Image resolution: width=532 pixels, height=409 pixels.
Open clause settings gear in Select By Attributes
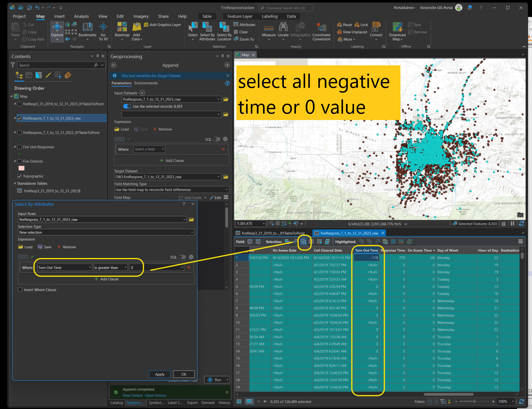pos(191,257)
